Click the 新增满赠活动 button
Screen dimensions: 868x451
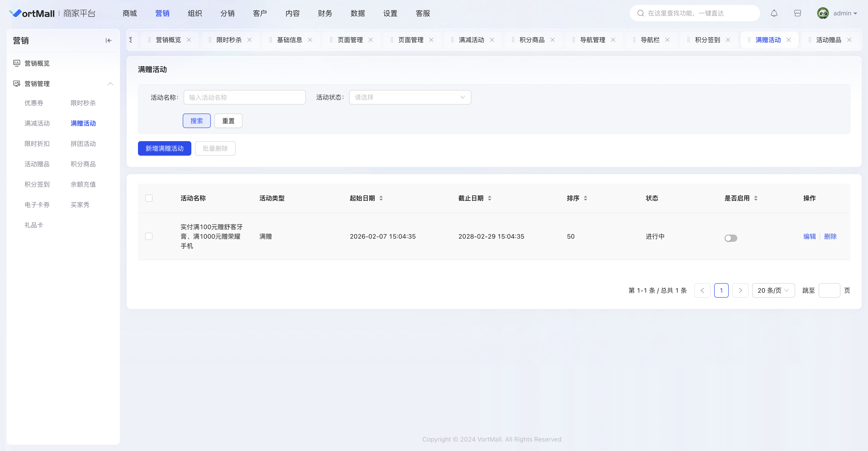[164, 148]
